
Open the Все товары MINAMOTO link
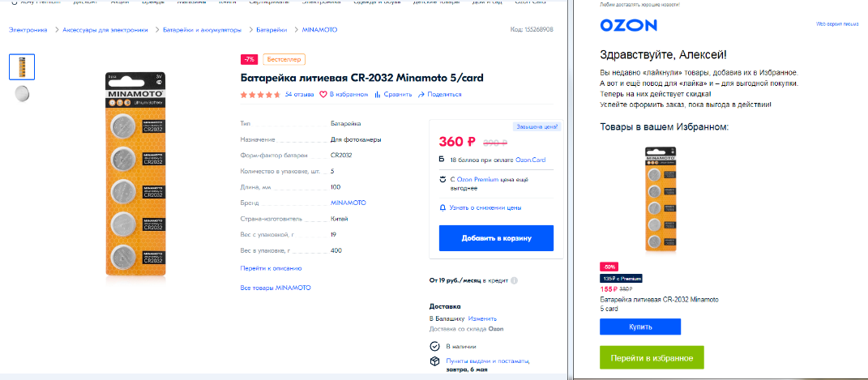[x=276, y=288]
